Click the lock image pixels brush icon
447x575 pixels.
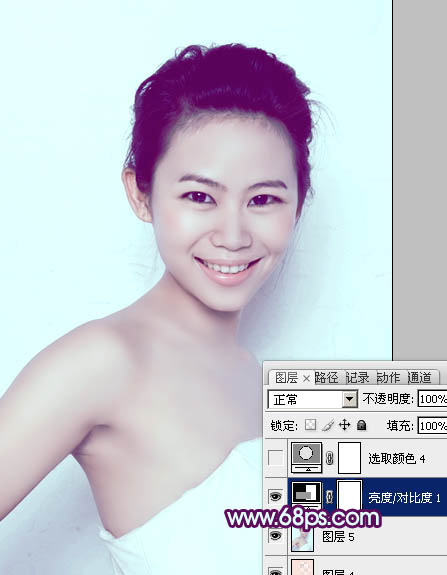click(x=327, y=425)
